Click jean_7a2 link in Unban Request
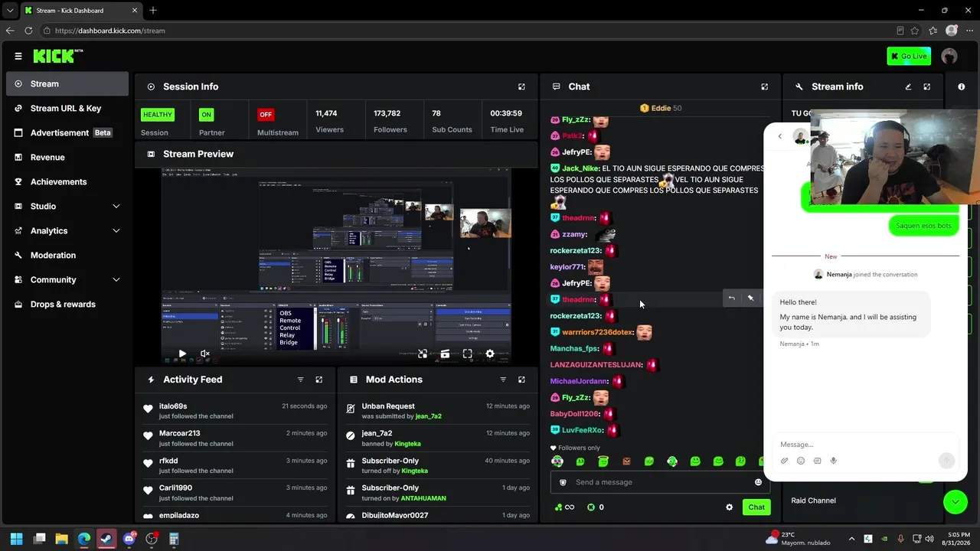 (x=428, y=416)
